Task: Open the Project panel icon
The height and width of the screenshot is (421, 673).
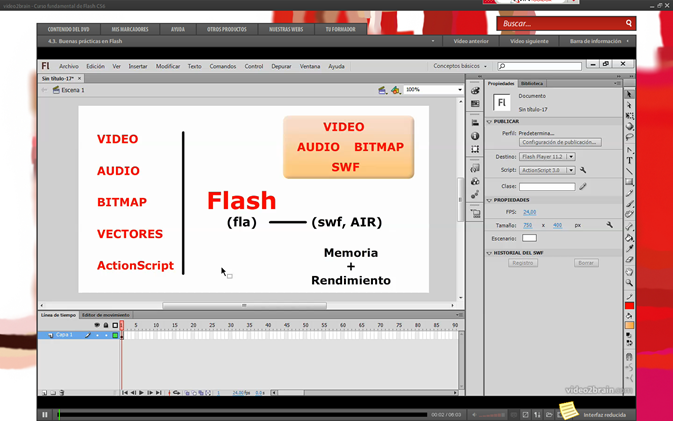Action: tap(475, 213)
